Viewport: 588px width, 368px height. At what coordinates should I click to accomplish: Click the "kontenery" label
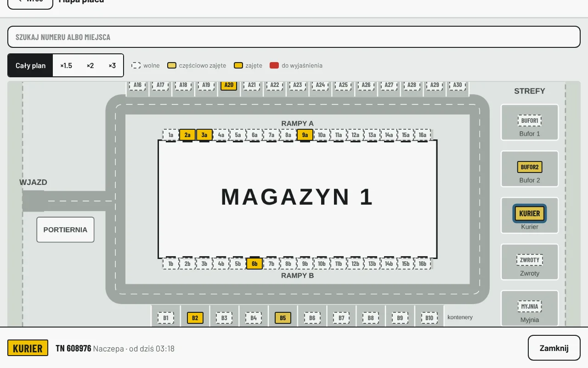[460, 317]
